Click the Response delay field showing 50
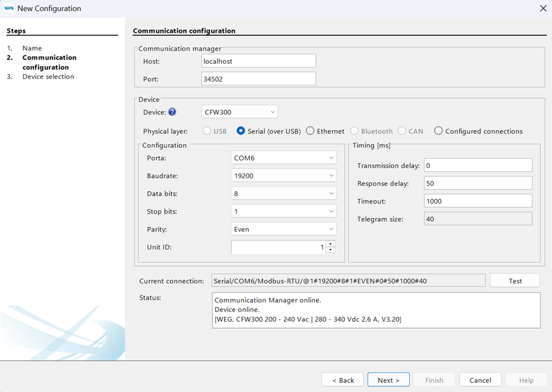The width and height of the screenshot is (552, 392). [477, 182]
